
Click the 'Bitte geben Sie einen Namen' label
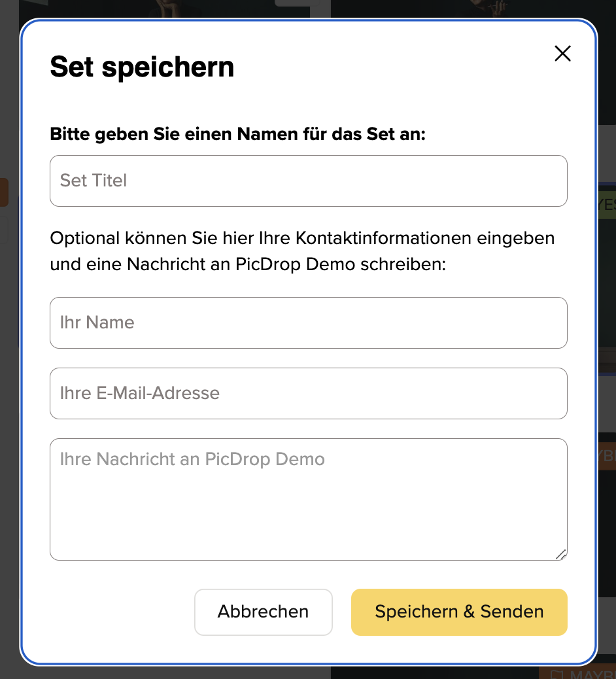(x=237, y=134)
